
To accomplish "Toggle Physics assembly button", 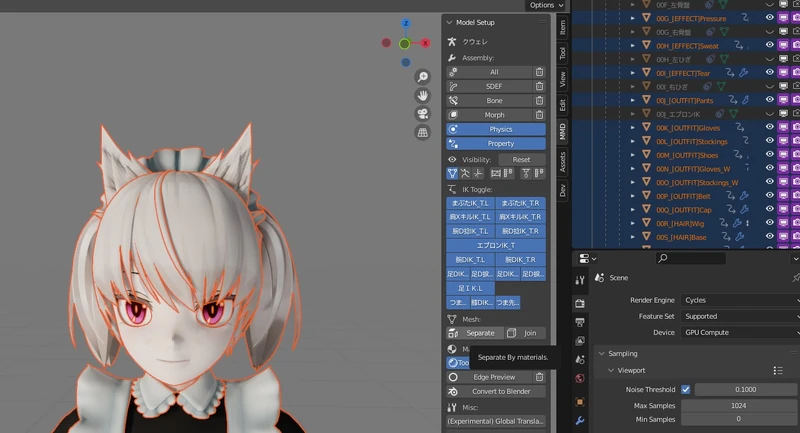I will [496, 129].
